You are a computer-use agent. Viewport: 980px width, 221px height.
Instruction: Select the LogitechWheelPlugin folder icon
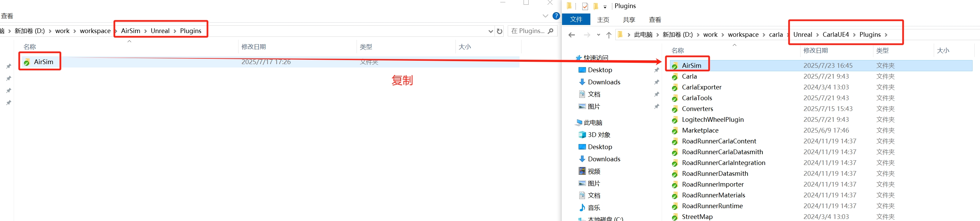(x=674, y=120)
